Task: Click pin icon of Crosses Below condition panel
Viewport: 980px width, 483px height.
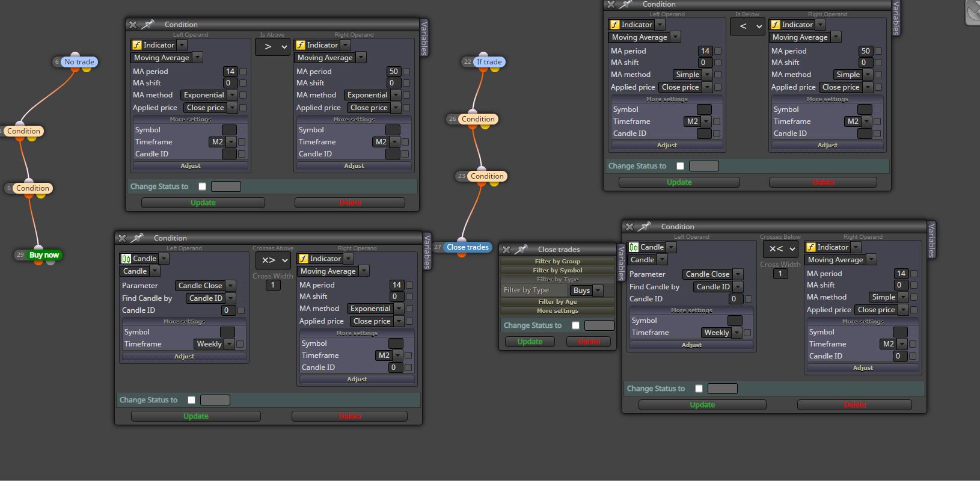Action: (x=645, y=227)
